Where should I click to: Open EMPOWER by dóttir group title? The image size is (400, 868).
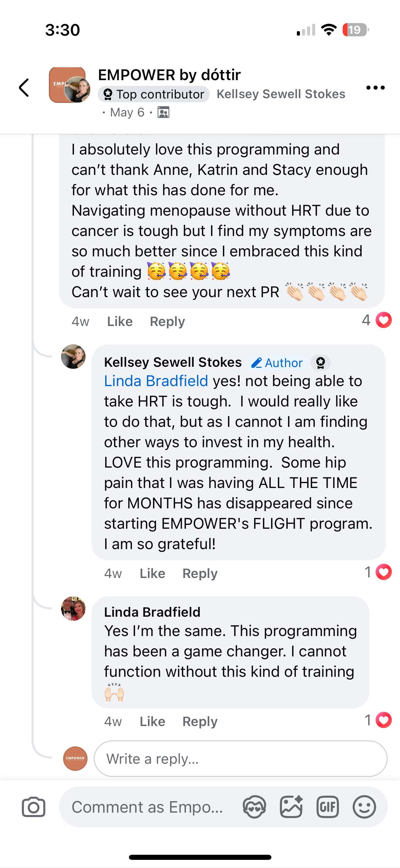pyautogui.click(x=169, y=75)
